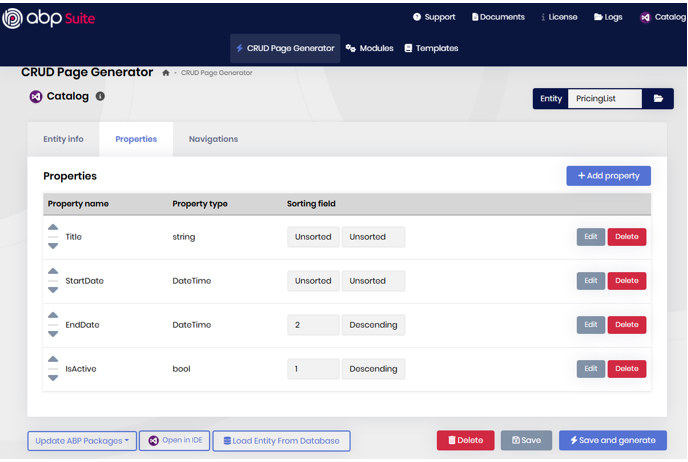Delete the StartDate property

627,281
